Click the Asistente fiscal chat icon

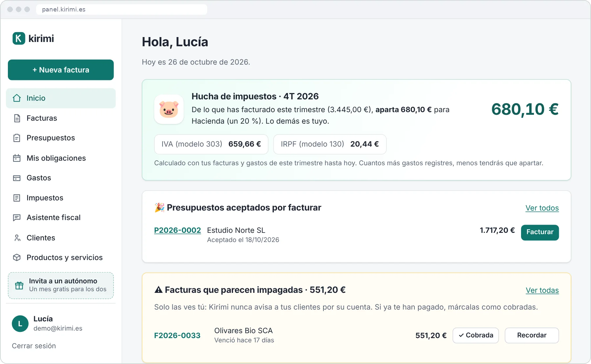[17, 218]
